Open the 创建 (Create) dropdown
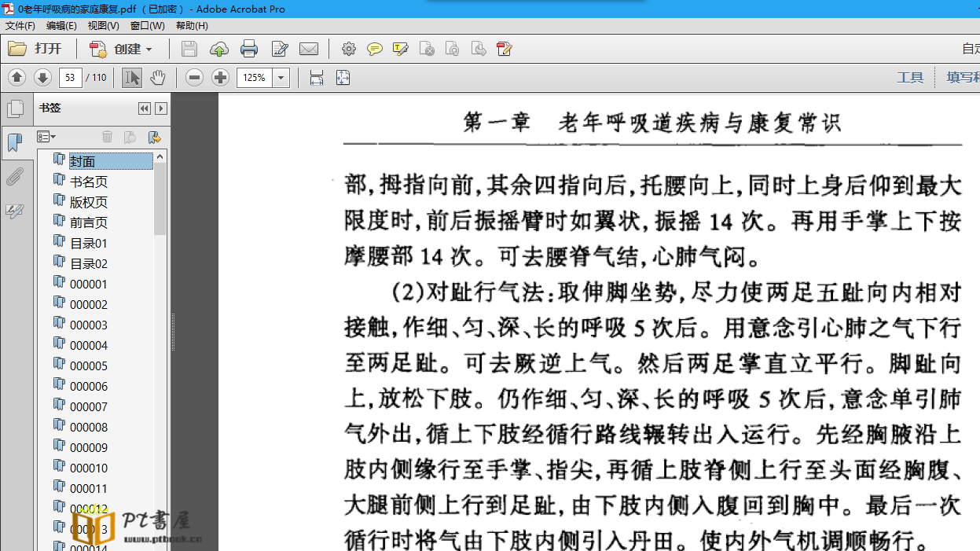980x551 pixels. tap(120, 49)
